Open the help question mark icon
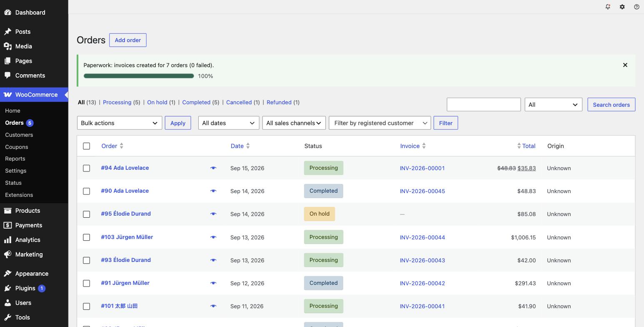Viewport: 644px width, 327px height. [x=637, y=7]
